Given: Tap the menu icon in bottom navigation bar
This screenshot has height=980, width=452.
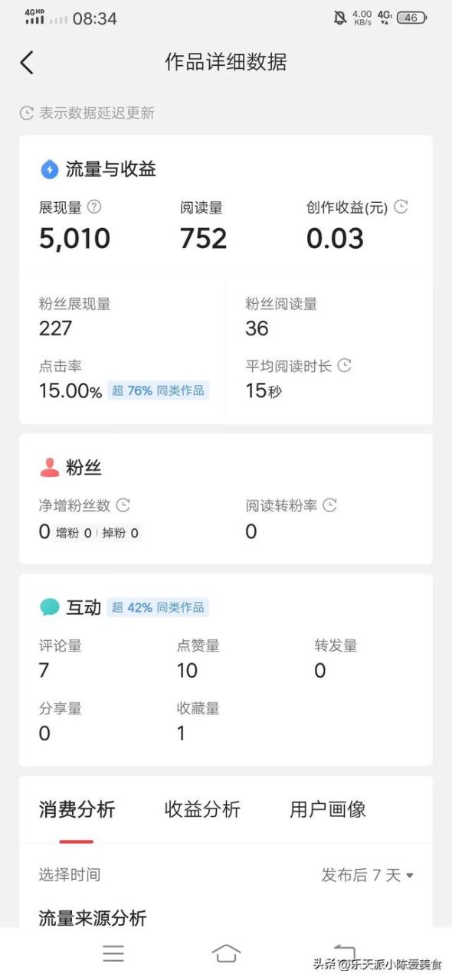Looking at the screenshot, I should tap(113, 953).
